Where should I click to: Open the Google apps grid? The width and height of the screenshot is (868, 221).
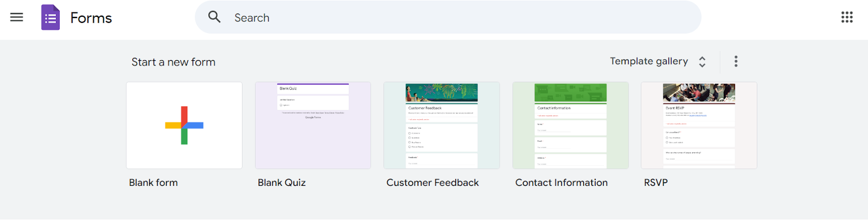[847, 17]
